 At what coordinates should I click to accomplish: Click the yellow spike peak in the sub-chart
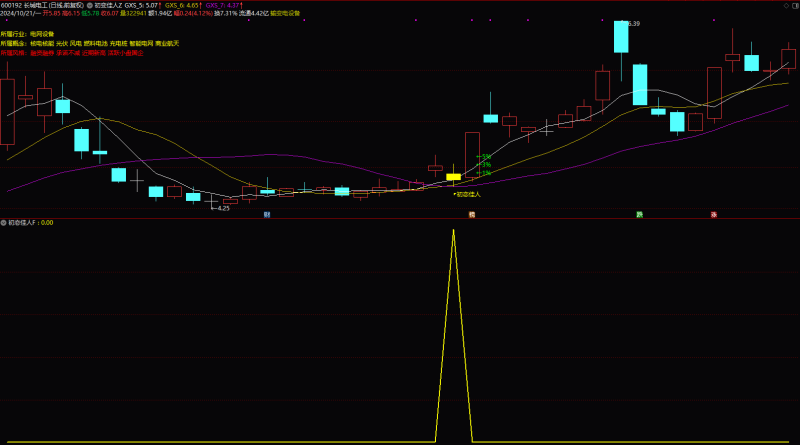click(453, 231)
